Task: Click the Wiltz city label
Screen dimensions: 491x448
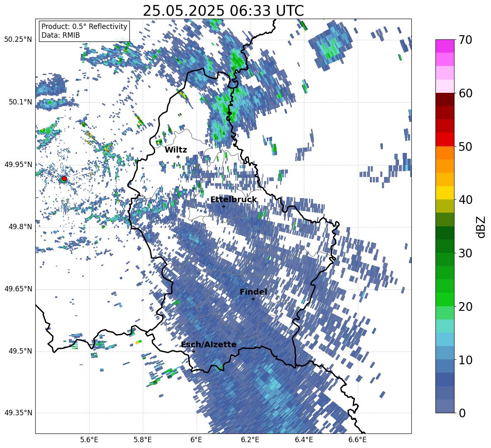Action: click(176, 150)
